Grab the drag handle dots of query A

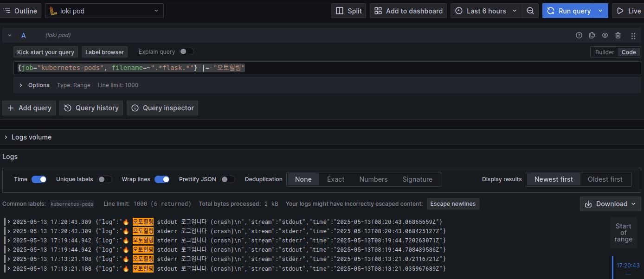click(633, 36)
